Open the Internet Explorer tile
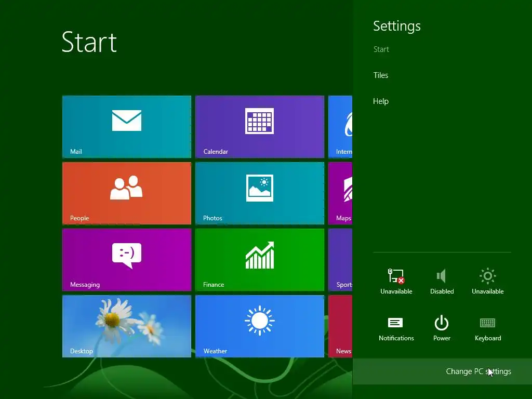532x399 pixels. click(340, 127)
